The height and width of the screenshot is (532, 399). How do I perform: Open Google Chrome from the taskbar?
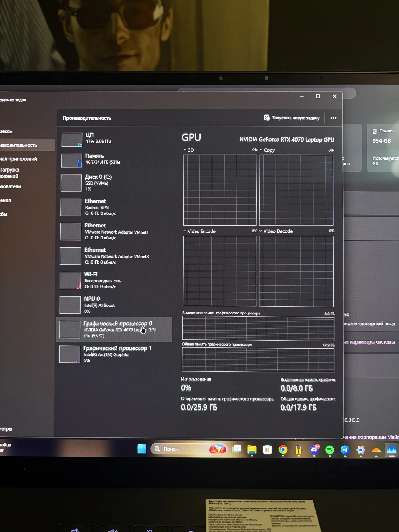pyautogui.click(x=283, y=449)
